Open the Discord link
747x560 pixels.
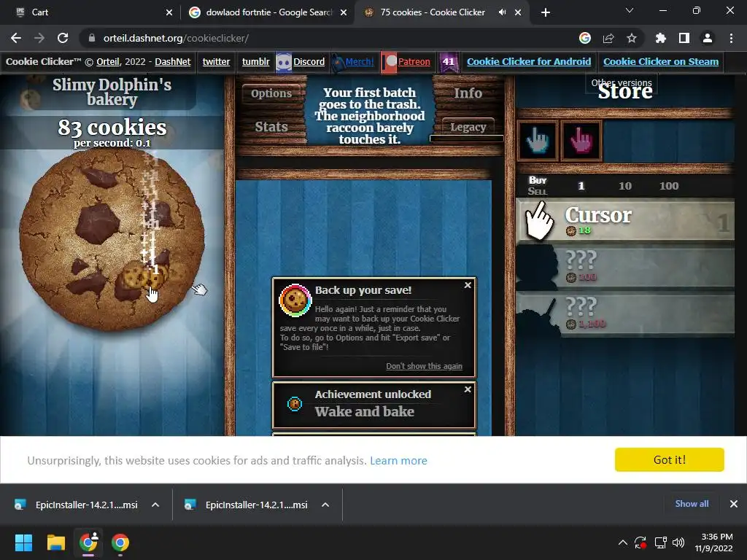pos(309,61)
